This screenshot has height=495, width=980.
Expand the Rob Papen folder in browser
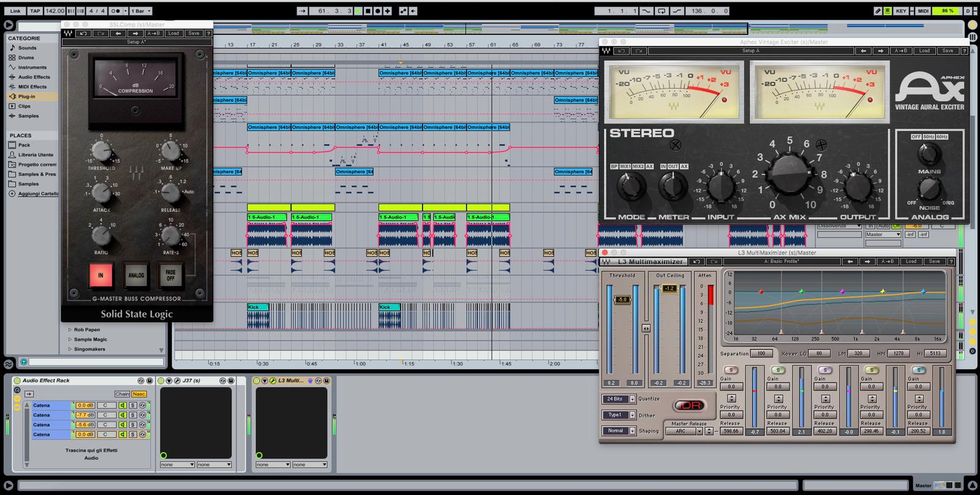[70, 330]
